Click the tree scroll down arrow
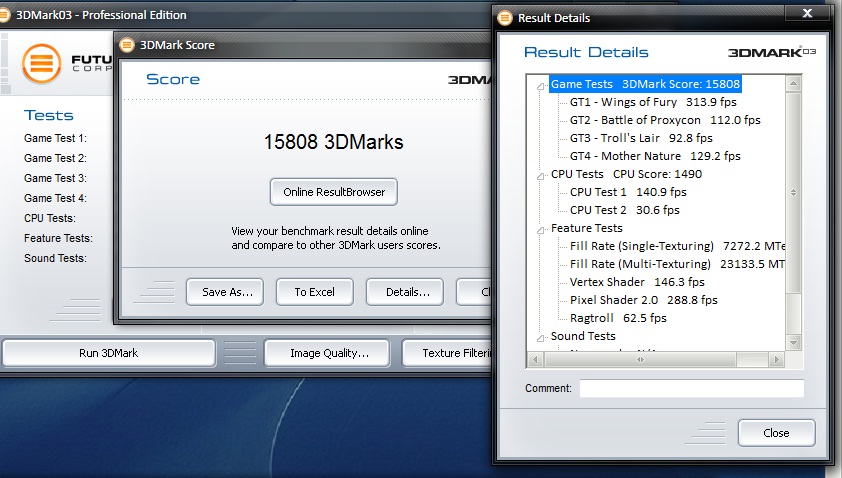This screenshot has height=478, width=842. pos(793,343)
